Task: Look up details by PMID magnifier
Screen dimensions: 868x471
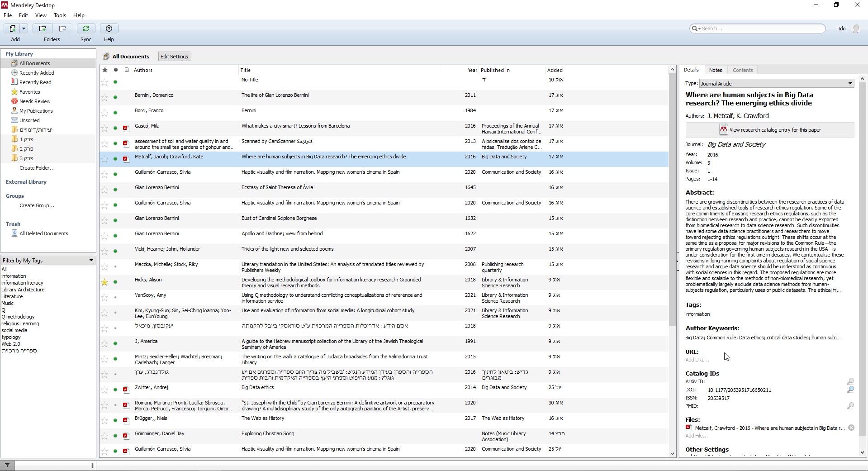Action: tap(850, 406)
